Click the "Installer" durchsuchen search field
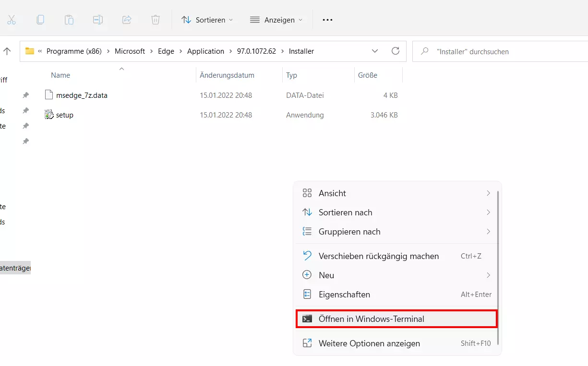The height and width of the screenshot is (366, 588). pos(499,51)
